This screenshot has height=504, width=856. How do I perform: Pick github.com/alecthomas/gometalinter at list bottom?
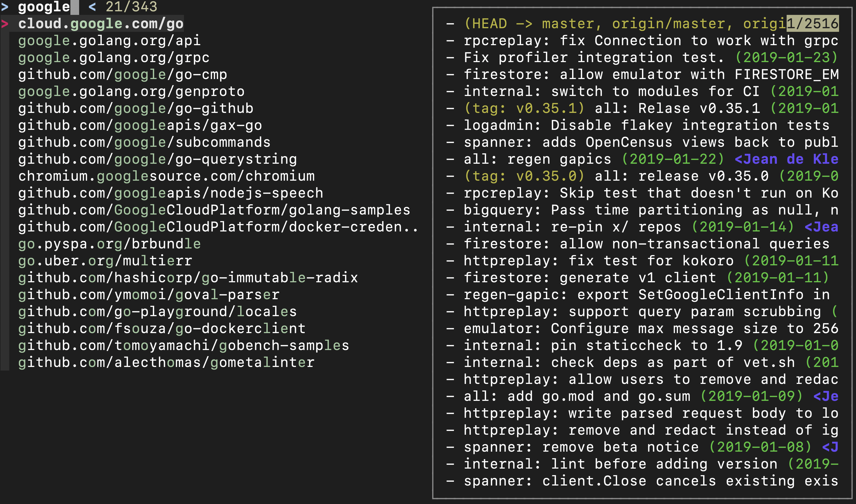coord(166,362)
